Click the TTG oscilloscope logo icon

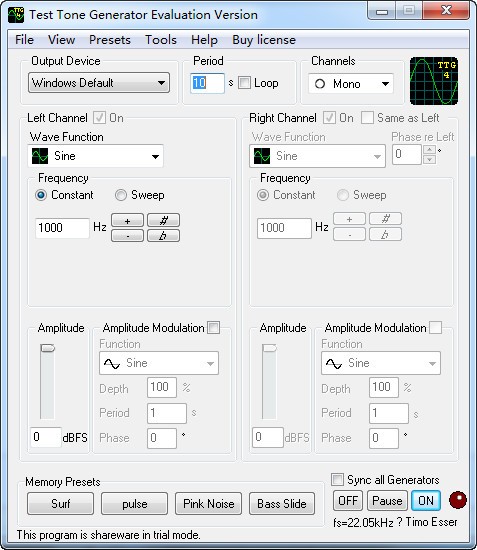coord(434,81)
